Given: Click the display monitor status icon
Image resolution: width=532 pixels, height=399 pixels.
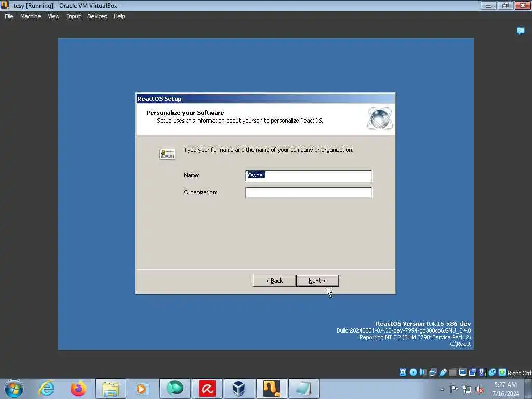Looking at the screenshot, I should 462,372.
